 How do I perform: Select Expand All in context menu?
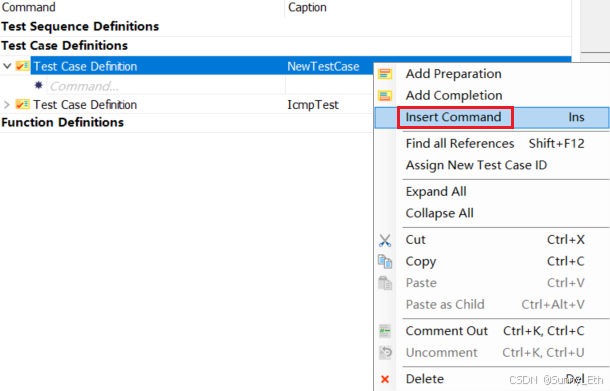coord(492,191)
